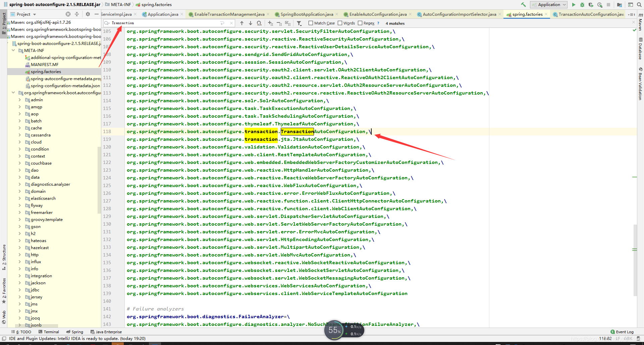Open the Spring tool window button
The image size is (644, 345).
tap(75, 332)
